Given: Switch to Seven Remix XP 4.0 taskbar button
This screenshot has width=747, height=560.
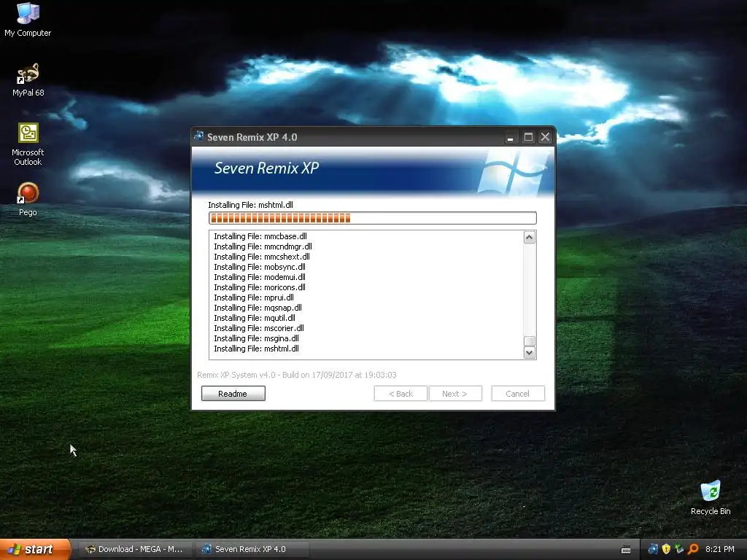Looking at the screenshot, I should click(x=252, y=549).
